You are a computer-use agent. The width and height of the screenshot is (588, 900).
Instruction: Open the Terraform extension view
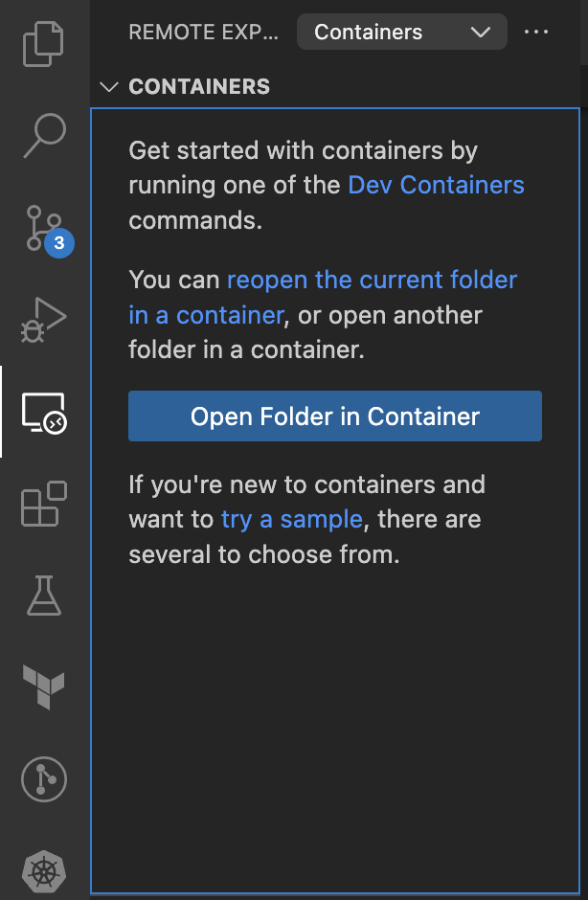[44, 687]
